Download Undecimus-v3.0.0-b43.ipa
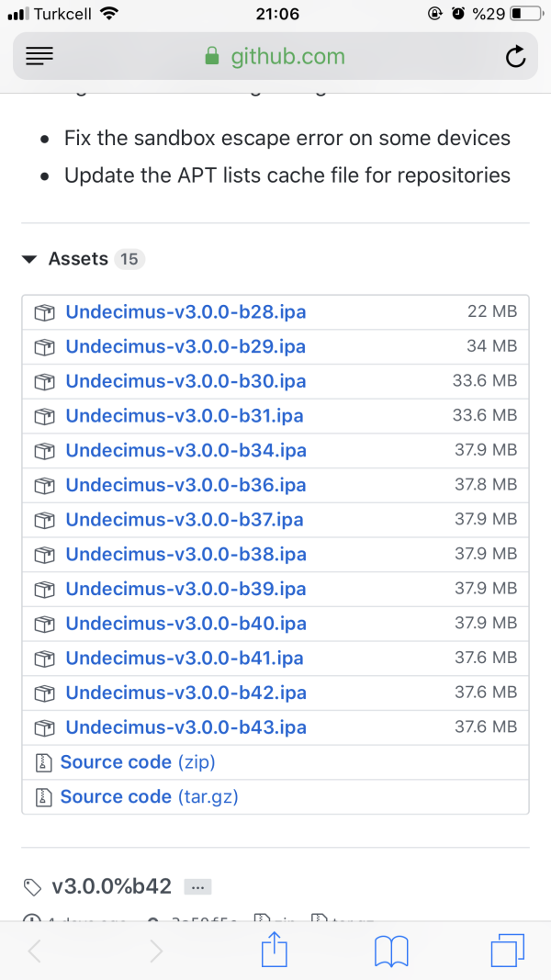The width and height of the screenshot is (551, 980). 186,727
